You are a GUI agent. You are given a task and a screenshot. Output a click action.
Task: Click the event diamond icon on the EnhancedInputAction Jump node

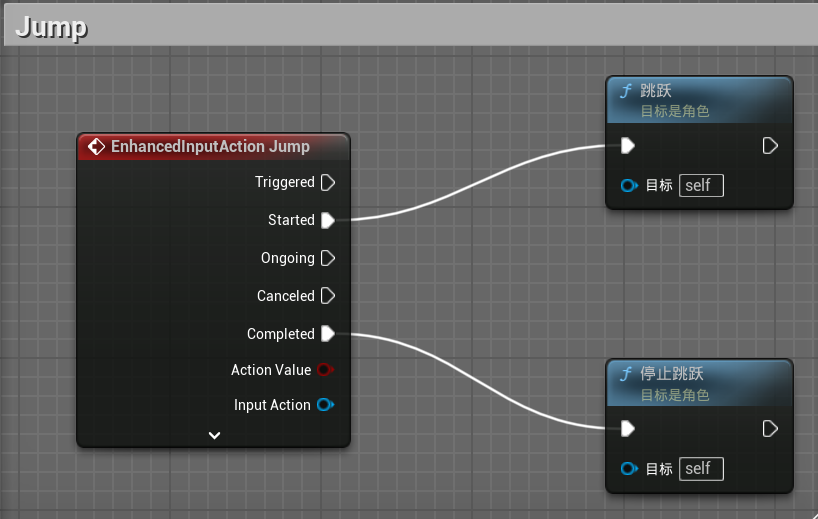point(96,147)
